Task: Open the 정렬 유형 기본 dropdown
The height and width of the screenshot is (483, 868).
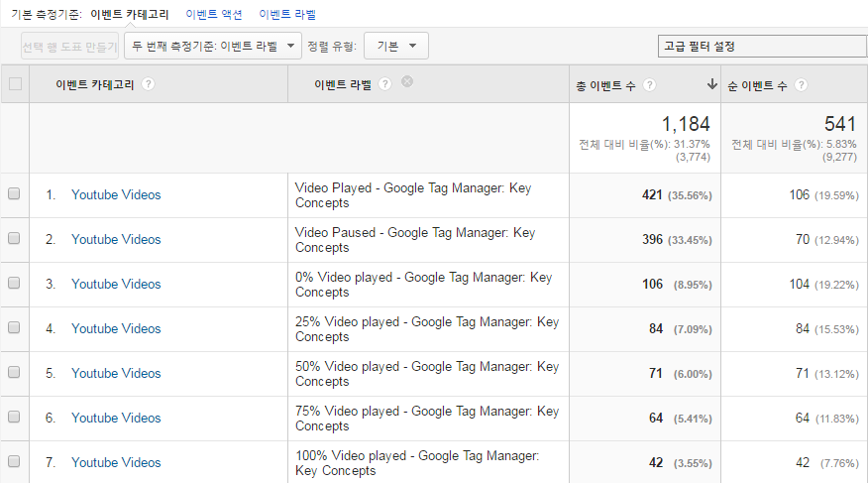Action: coord(395,46)
